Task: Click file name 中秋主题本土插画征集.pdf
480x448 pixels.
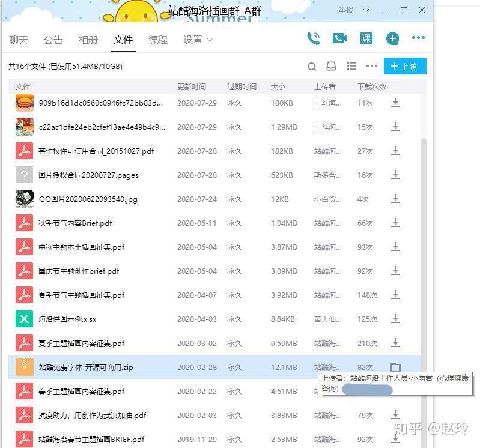Action: [82, 247]
